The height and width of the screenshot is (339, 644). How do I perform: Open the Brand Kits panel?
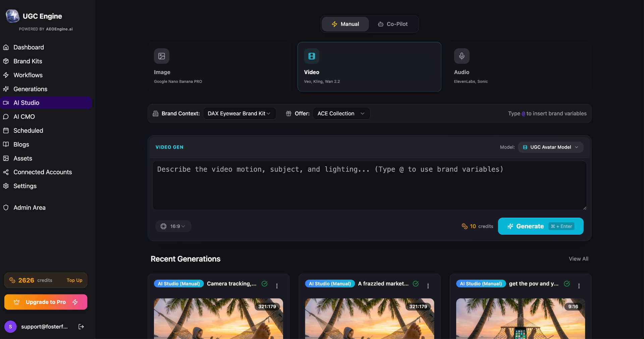[x=28, y=61]
